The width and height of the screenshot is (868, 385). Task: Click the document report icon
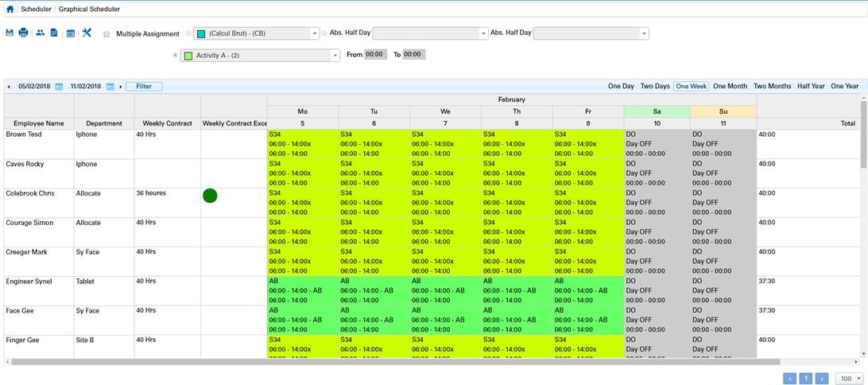pos(54,33)
